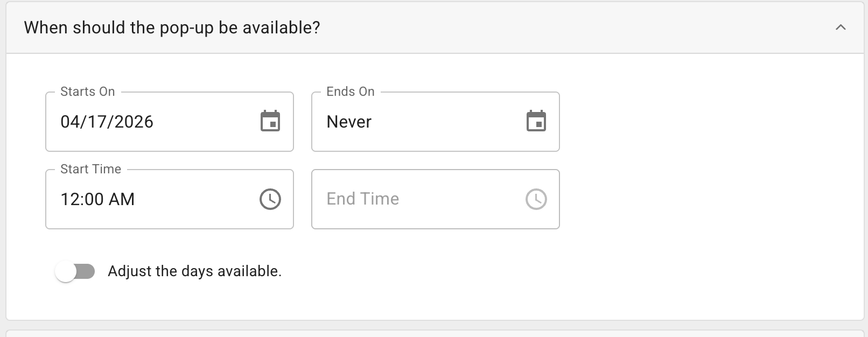Click the "Start Time" field label
The height and width of the screenshot is (337, 868).
click(90, 169)
